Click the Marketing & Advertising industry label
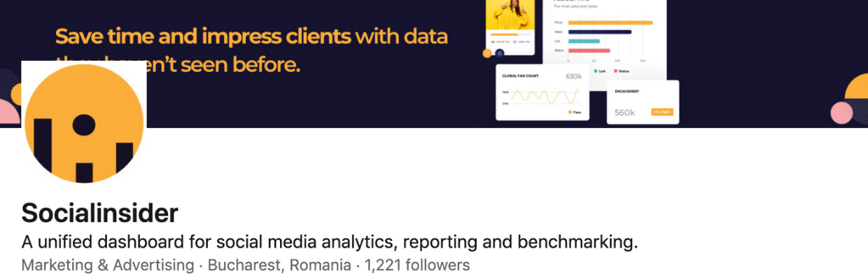Screen dimensions: 868x280 pyautogui.click(x=108, y=265)
